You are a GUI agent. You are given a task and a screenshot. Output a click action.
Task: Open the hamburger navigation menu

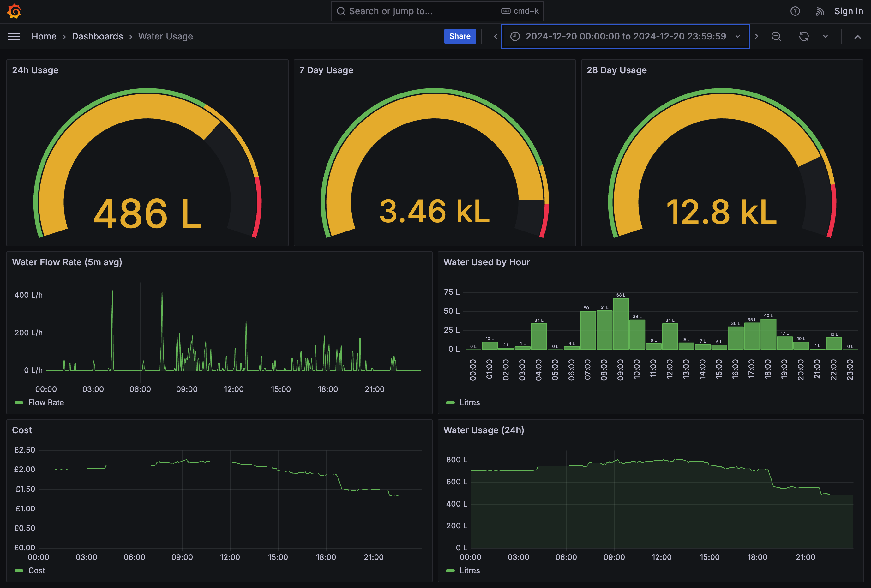click(14, 36)
